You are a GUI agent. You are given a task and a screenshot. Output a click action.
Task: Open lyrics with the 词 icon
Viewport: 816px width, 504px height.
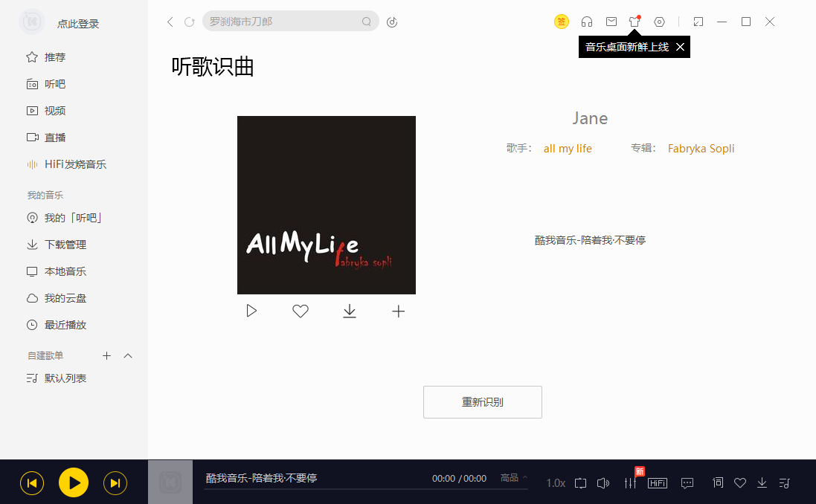point(718,482)
